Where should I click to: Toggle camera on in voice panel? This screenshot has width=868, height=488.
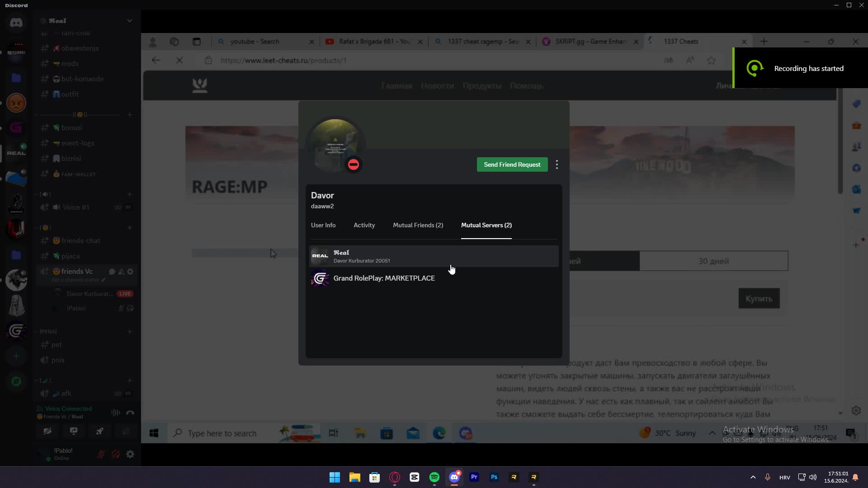(47, 432)
